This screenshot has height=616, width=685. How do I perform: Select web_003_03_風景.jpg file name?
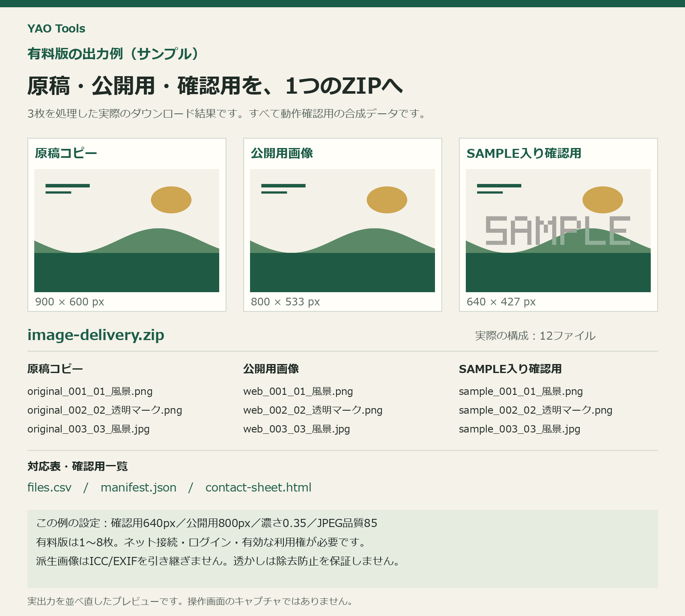[x=297, y=429]
